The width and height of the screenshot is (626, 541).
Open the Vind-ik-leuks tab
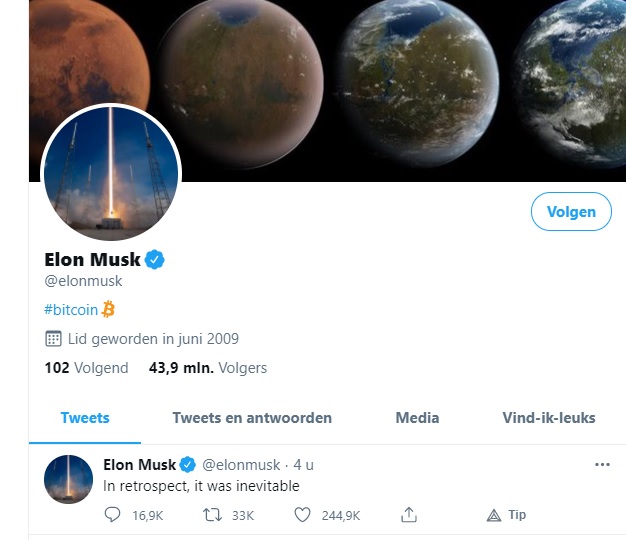[x=549, y=418]
